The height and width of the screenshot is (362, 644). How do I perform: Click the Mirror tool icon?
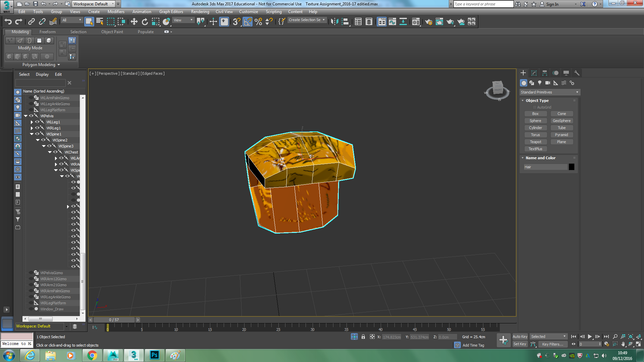[x=334, y=22]
